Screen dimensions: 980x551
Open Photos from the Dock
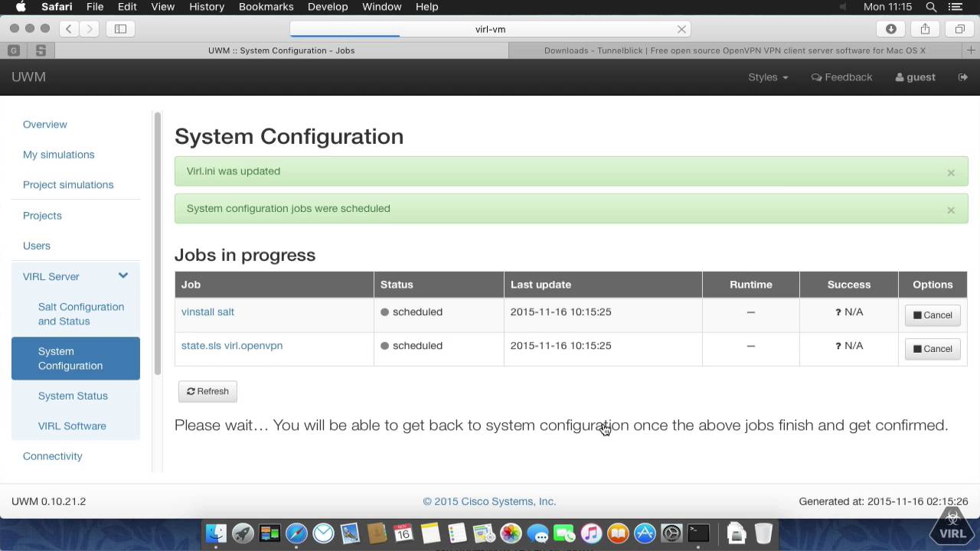tap(511, 533)
